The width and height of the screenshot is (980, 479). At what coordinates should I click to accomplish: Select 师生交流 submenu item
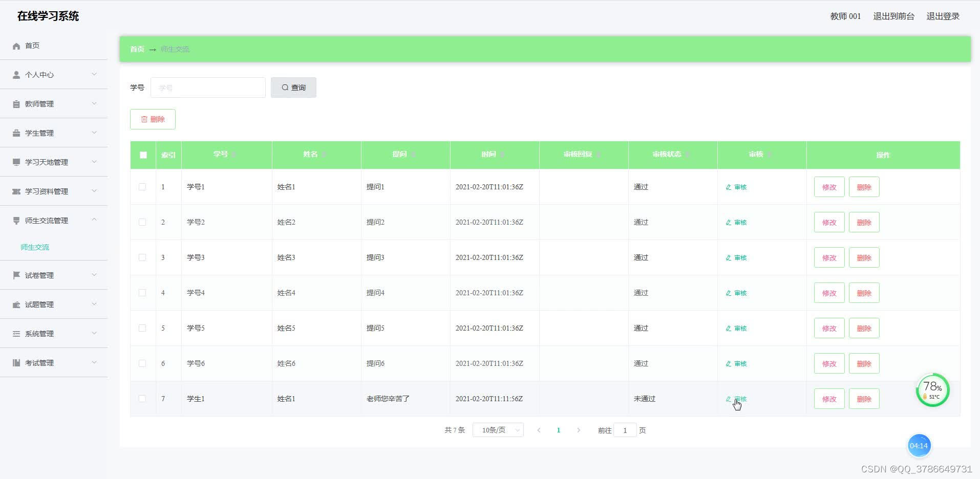(35, 247)
